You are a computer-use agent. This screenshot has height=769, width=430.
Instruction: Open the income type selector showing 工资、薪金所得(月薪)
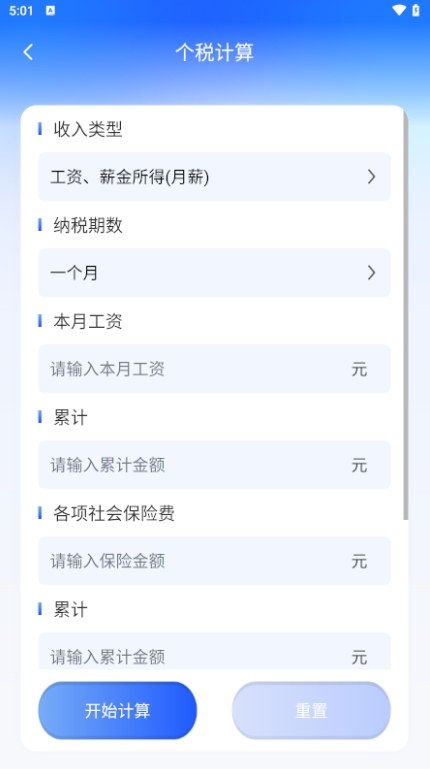coord(214,177)
